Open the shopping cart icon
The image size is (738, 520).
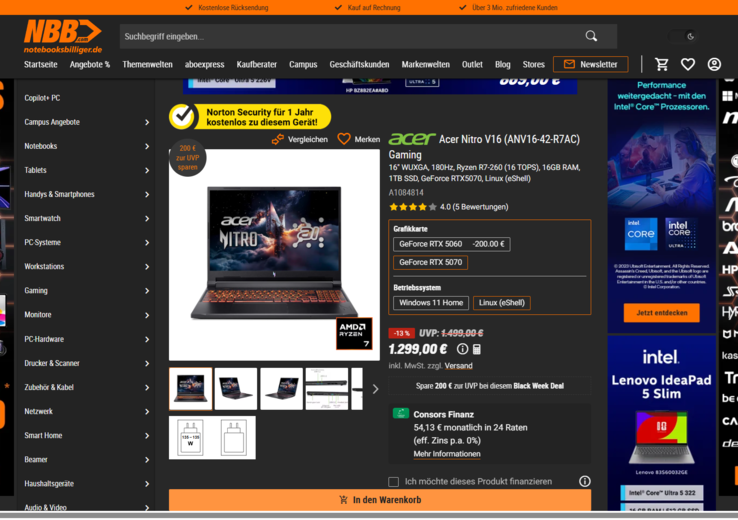[662, 64]
